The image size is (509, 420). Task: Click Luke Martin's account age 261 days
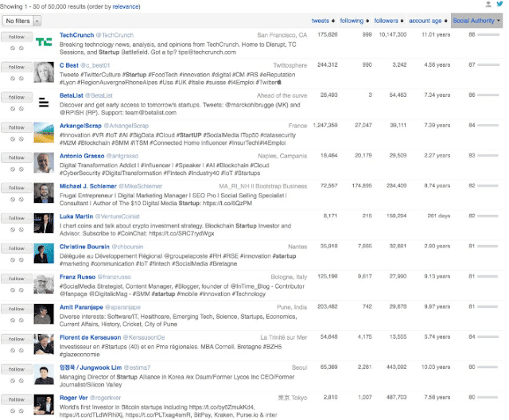tap(438, 216)
